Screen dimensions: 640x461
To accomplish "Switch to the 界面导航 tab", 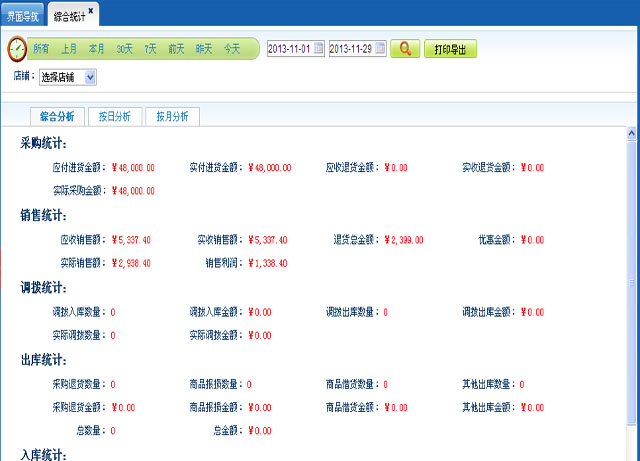I will (x=22, y=16).
